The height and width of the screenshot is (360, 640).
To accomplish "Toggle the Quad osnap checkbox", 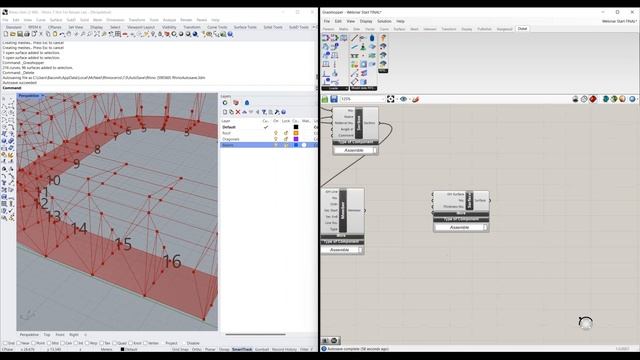I will pos(114,343).
